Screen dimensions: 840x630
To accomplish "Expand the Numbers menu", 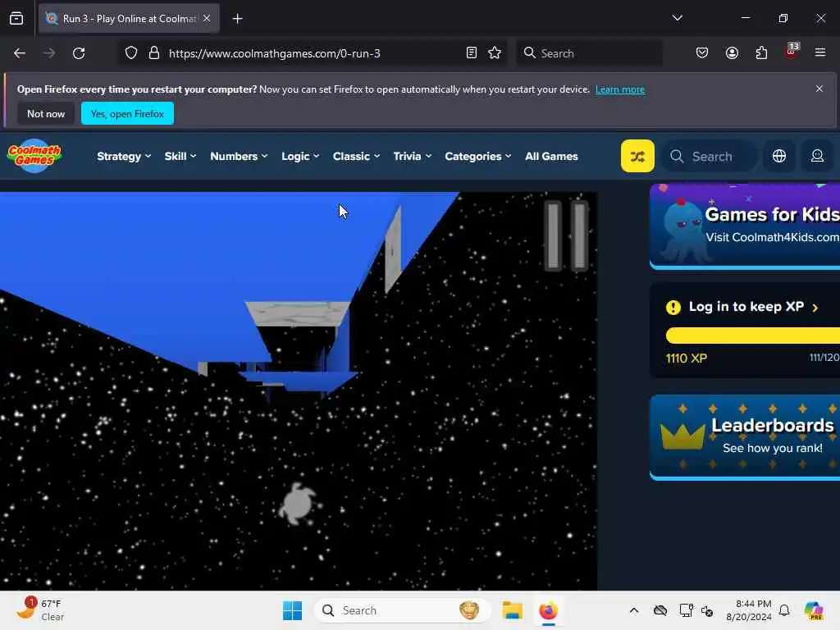I will tap(239, 157).
